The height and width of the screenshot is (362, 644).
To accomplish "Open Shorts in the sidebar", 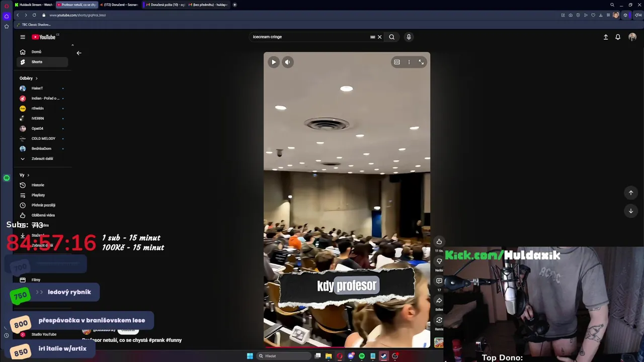I will (42, 62).
